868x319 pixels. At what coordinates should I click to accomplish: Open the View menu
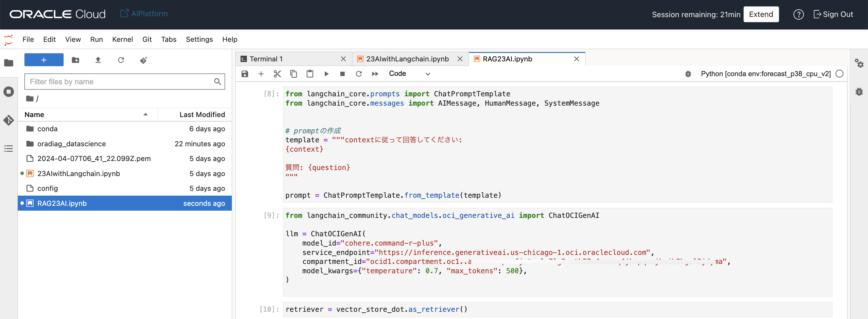(73, 39)
